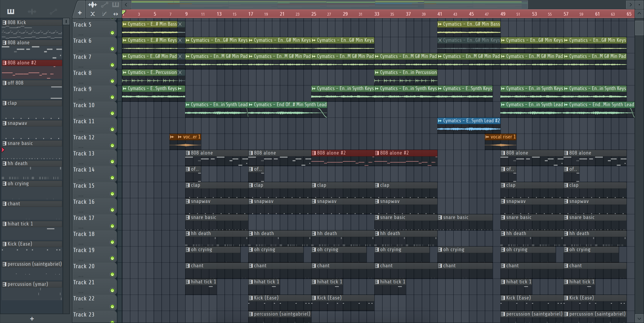Click the down arrow of the vertical scrollbar
This screenshot has width=644, height=323.
[639, 319]
